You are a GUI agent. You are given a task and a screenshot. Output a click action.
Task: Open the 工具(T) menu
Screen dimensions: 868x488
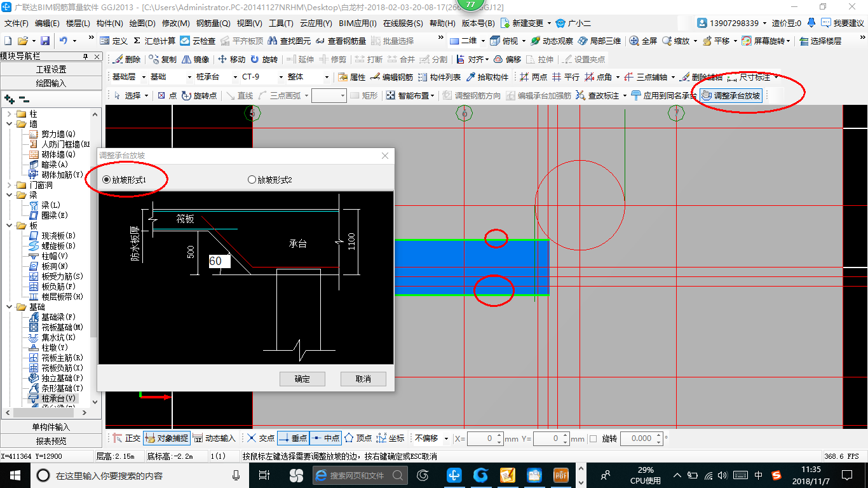point(281,24)
